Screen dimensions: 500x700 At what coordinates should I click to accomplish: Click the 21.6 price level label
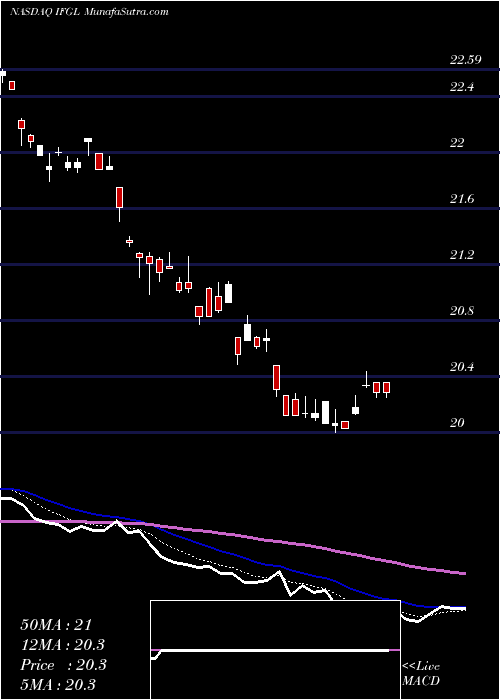click(x=462, y=199)
